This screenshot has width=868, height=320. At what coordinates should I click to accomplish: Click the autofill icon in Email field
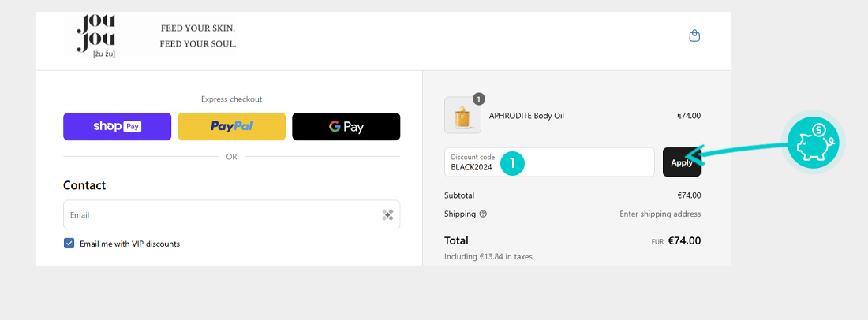(x=387, y=215)
